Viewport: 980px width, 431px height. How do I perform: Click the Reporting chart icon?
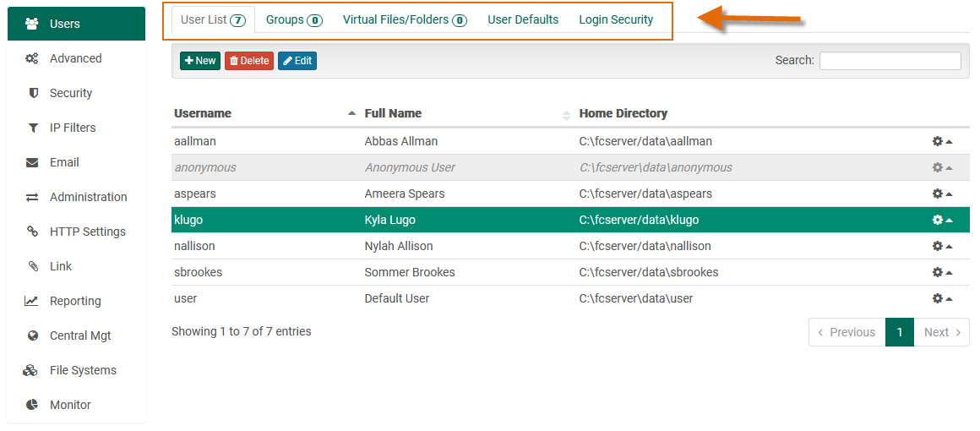coord(32,301)
